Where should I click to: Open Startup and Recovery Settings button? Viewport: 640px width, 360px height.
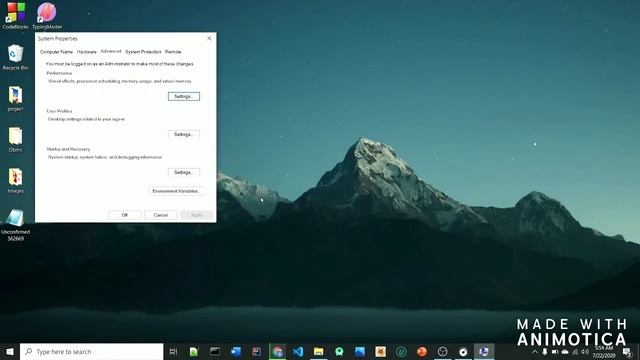point(184,172)
